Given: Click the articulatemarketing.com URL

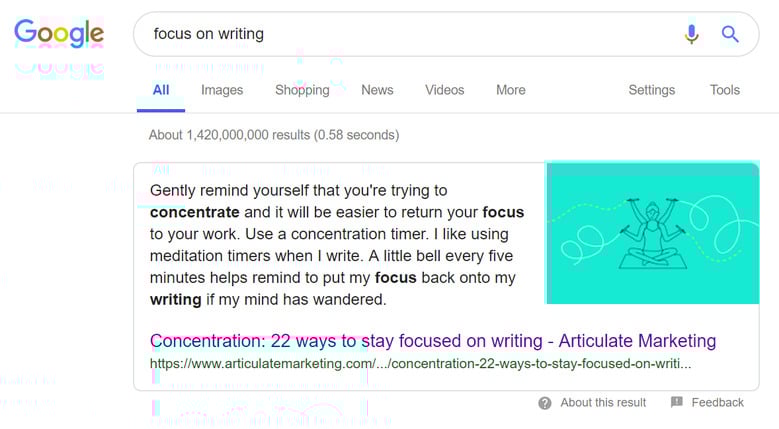Looking at the screenshot, I should click(420, 363).
